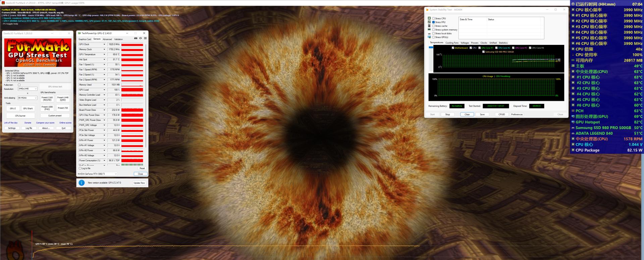Click the blue info icon in update bar
Screen dimensions: 644x260
(x=82, y=183)
